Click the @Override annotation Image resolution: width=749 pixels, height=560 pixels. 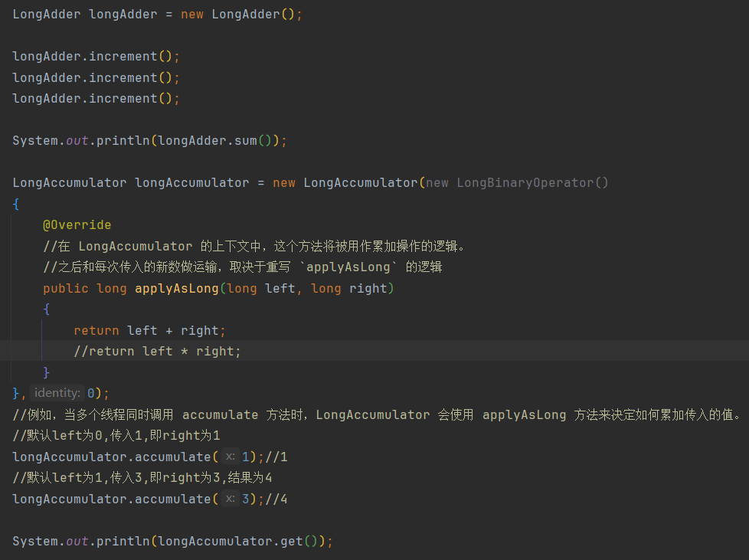click(x=77, y=224)
